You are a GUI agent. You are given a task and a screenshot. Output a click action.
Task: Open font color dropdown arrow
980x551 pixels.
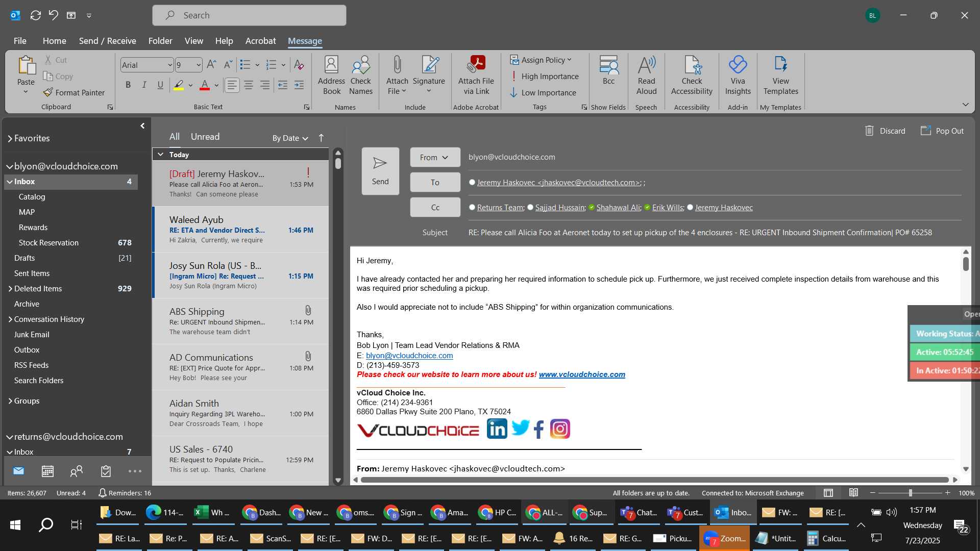(x=216, y=85)
